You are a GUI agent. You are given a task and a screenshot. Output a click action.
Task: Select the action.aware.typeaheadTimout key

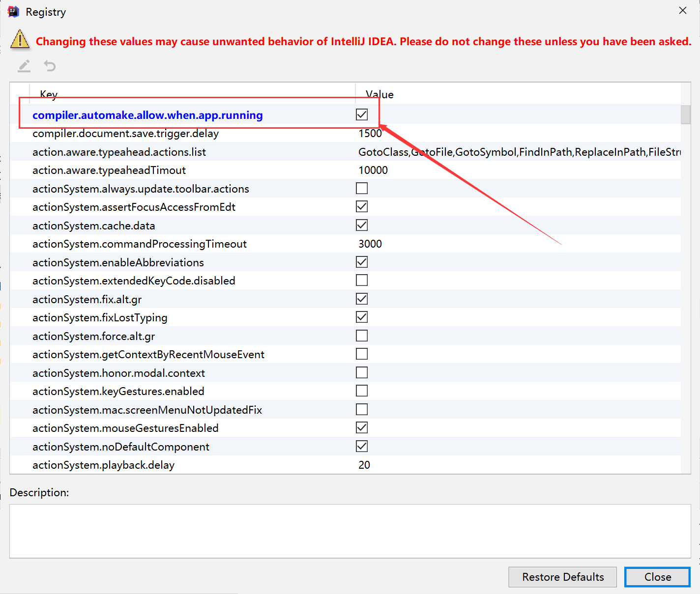109,170
